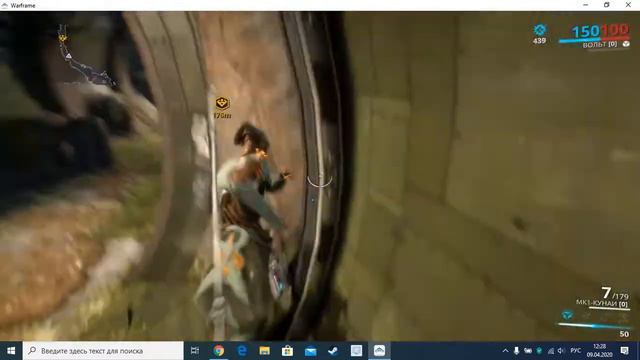Click the blue shield value 150
Image resolution: width=640 pixels, height=360 pixels.
tap(585, 31)
